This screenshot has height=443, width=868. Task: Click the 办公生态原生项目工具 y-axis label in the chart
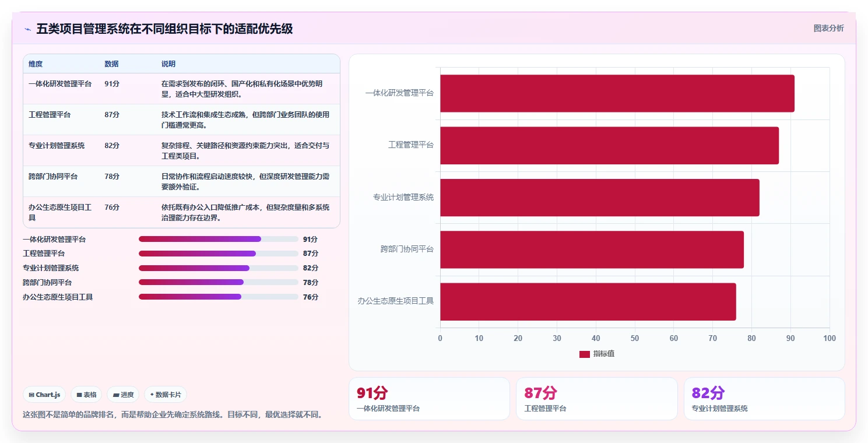click(396, 301)
